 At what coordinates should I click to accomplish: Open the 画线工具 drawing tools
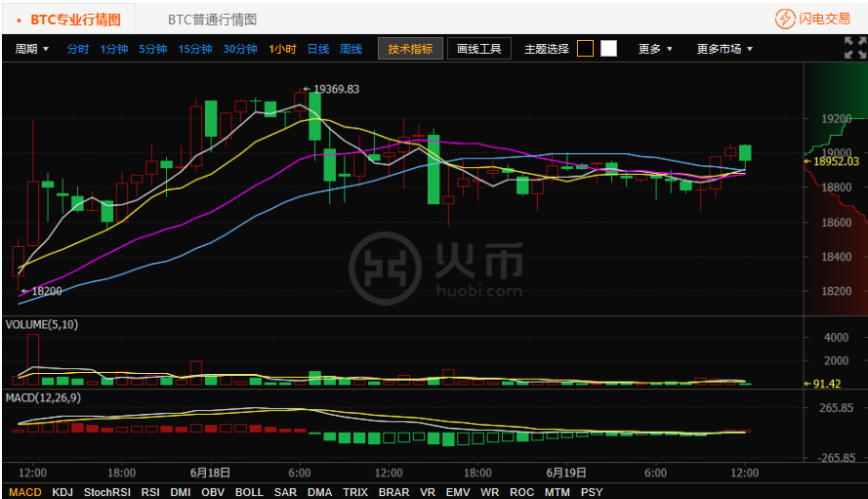478,49
